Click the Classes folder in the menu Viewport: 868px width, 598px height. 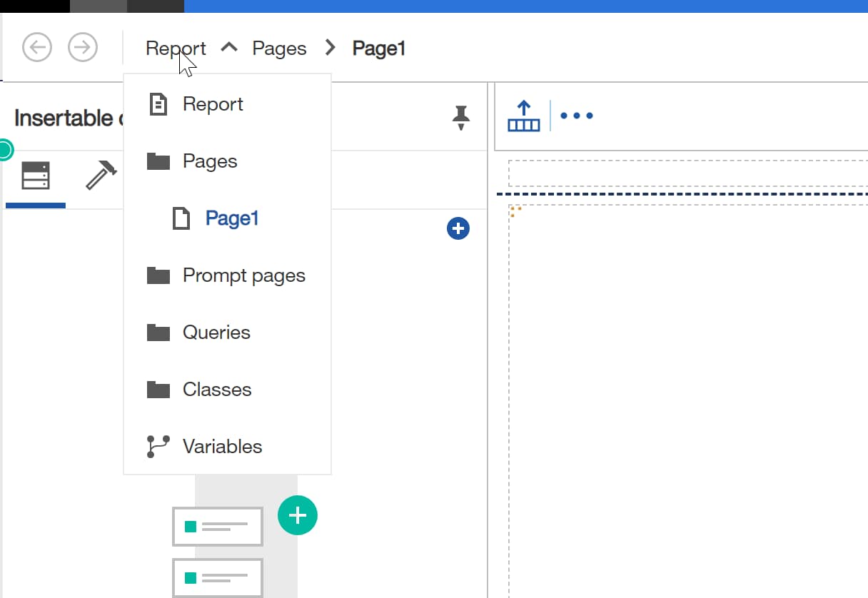[217, 389]
